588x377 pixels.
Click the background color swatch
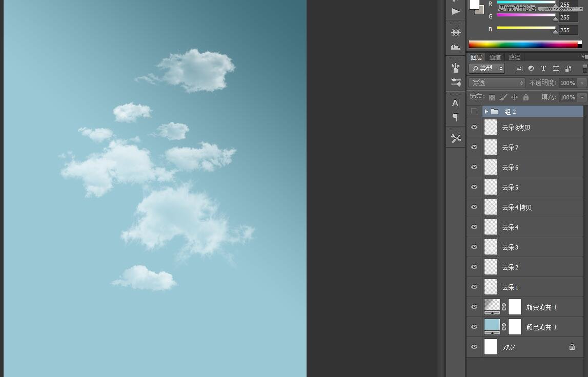click(481, 11)
